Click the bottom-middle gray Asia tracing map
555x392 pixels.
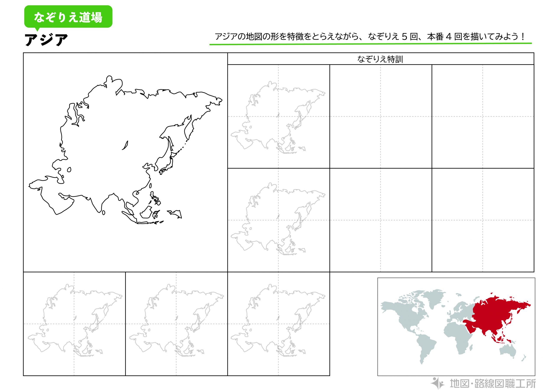(176, 321)
